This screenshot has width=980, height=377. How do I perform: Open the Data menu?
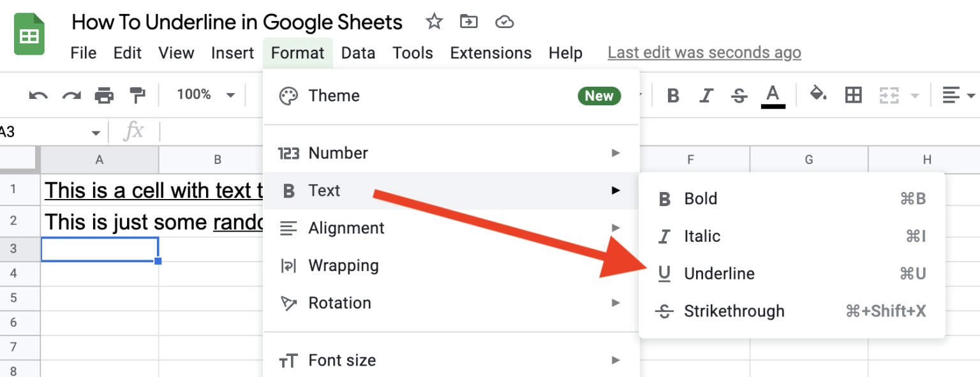358,53
